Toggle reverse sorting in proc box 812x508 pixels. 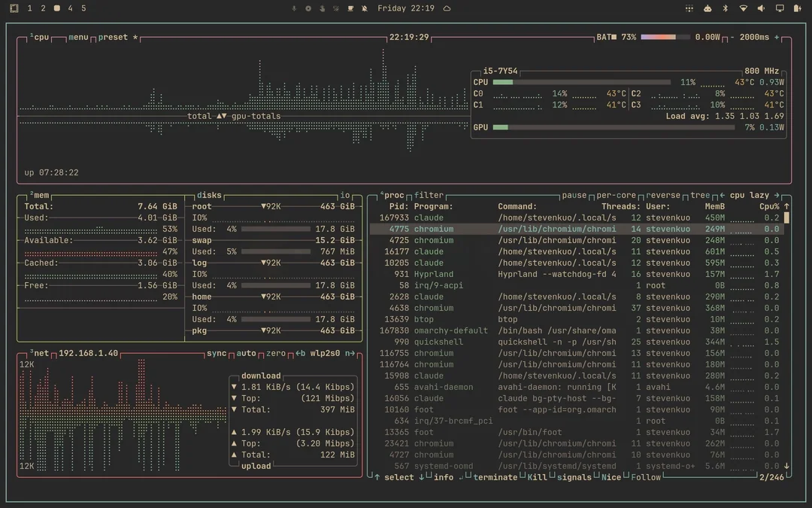663,196
